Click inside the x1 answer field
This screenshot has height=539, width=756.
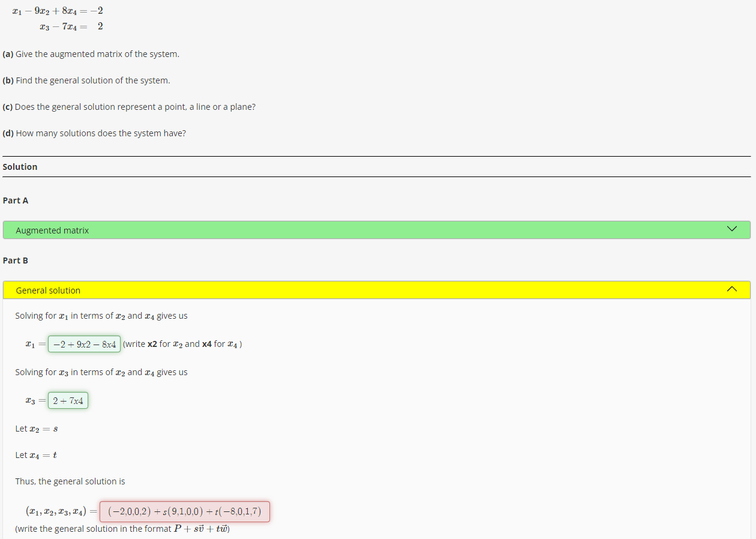coord(83,343)
